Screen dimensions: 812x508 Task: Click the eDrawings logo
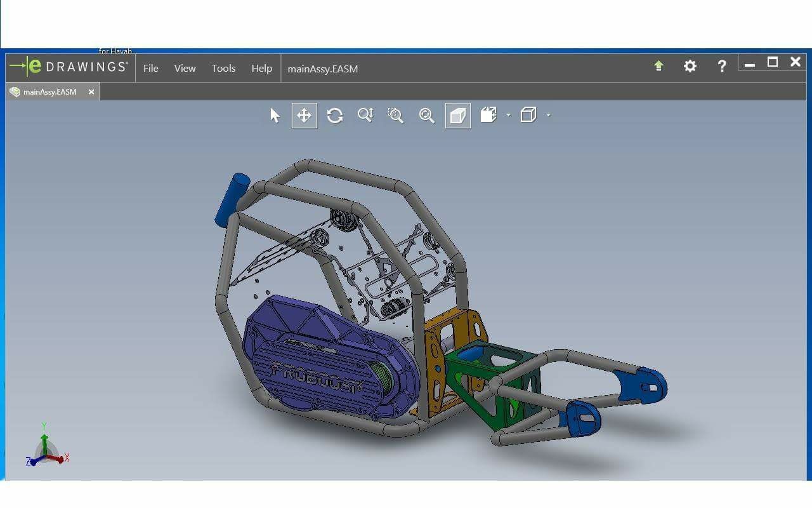pyautogui.click(x=69, y=66)
